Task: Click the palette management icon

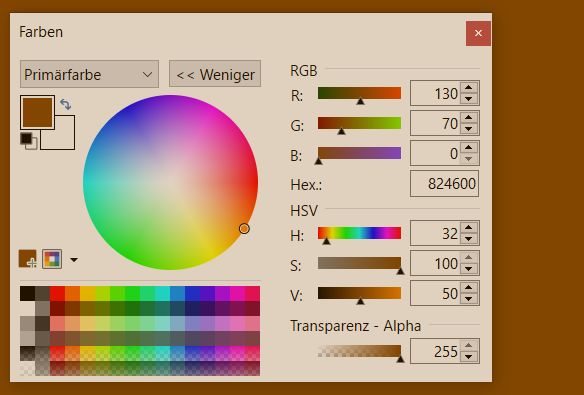Action: pos(52,259)
